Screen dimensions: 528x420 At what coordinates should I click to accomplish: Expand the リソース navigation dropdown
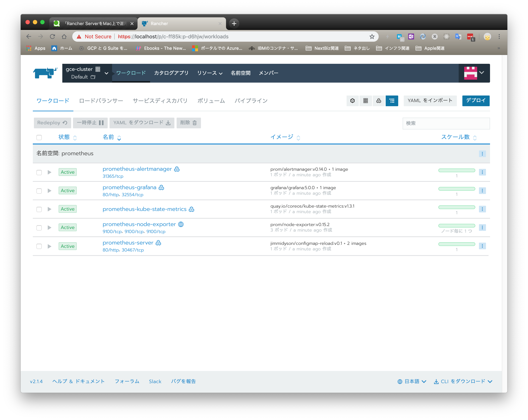tap(210, 73)
